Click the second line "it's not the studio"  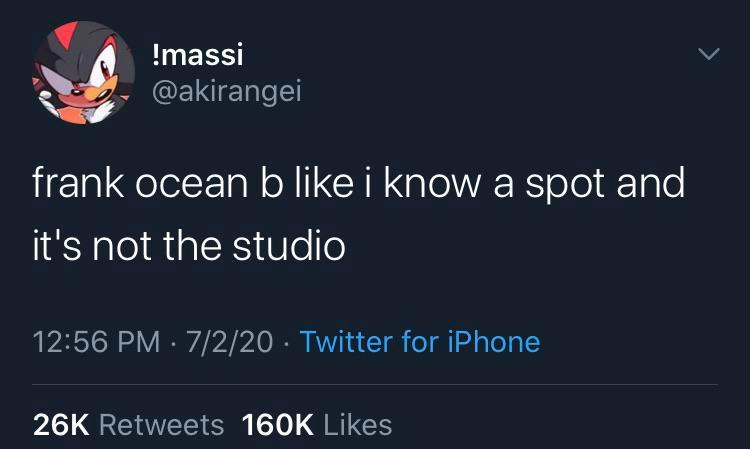189,245
